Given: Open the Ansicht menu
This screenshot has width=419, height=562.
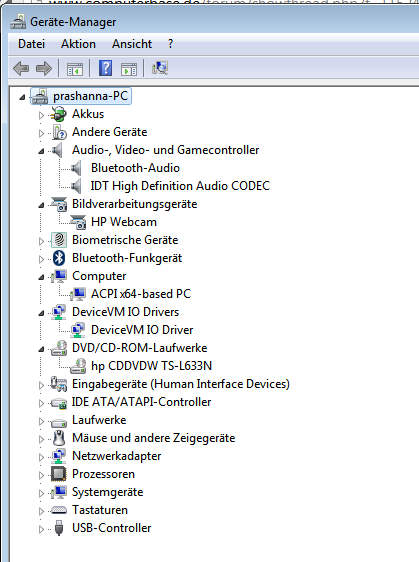Looking at the screenshot, I should tap(132, 44).
